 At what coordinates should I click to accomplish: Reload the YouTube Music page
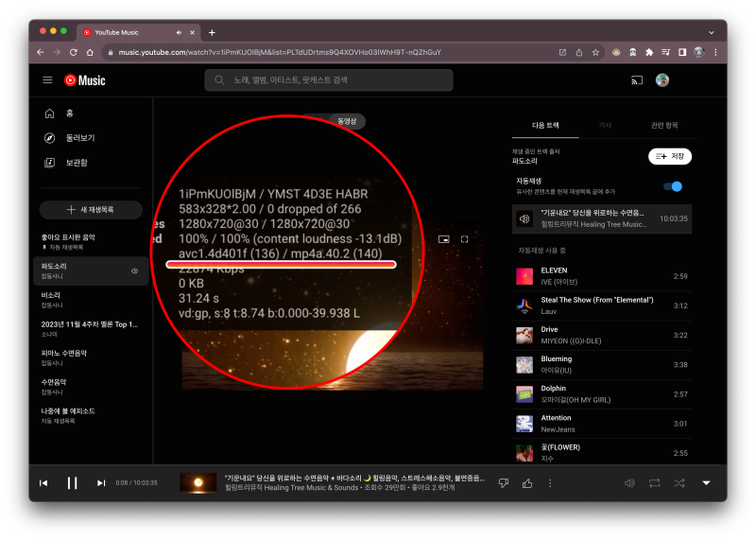(74, 52)
